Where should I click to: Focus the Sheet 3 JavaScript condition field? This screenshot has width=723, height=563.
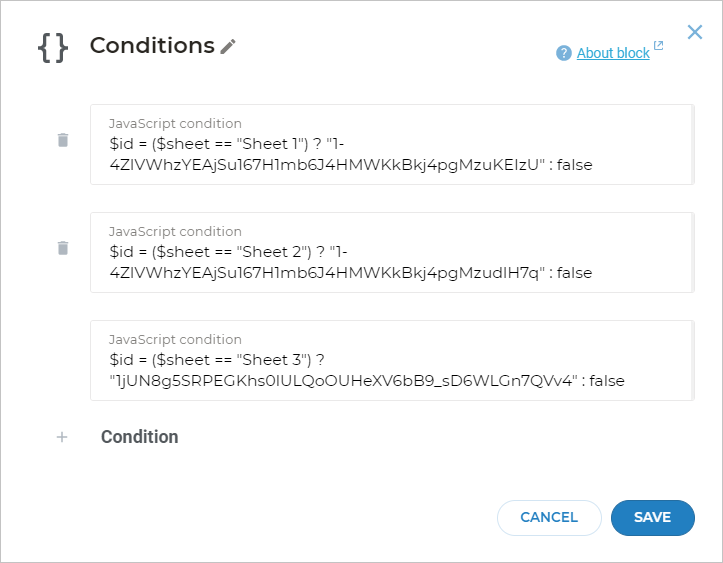[x=390, y=370]
